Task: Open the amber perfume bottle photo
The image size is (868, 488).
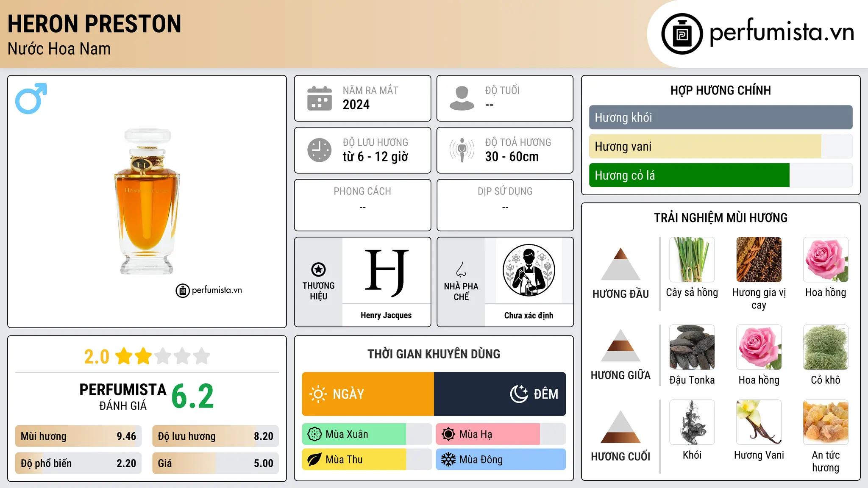Action: pyautogui.click(x=147, y=201)
